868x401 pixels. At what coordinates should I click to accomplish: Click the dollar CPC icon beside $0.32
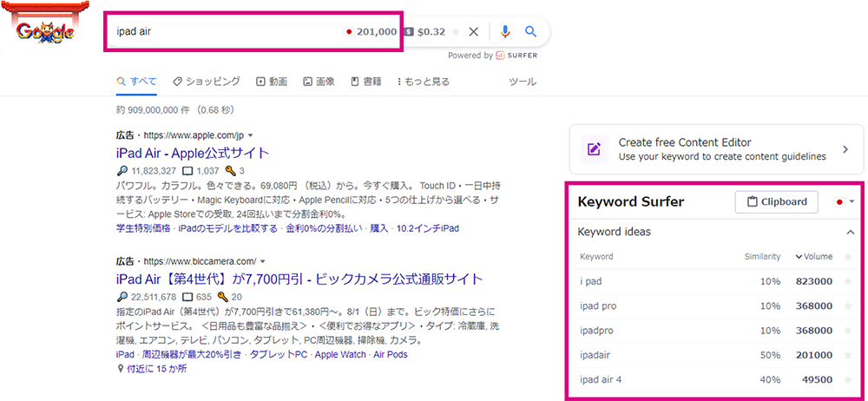coord(409,32)
